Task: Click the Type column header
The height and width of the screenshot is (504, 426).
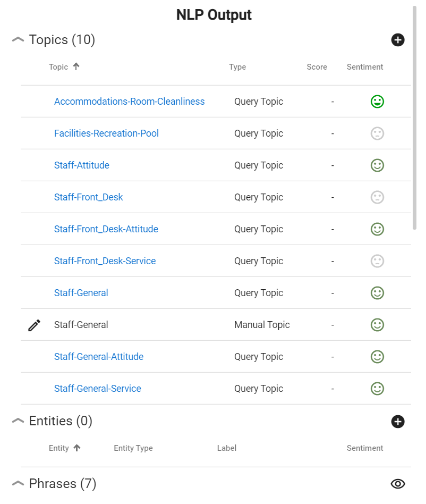Action: click(x=237, y=67)
